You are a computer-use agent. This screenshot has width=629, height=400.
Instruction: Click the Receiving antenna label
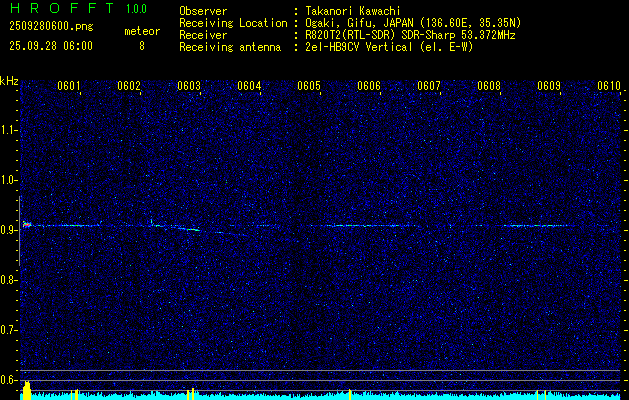pyautogui.click(x=230, y=47)
